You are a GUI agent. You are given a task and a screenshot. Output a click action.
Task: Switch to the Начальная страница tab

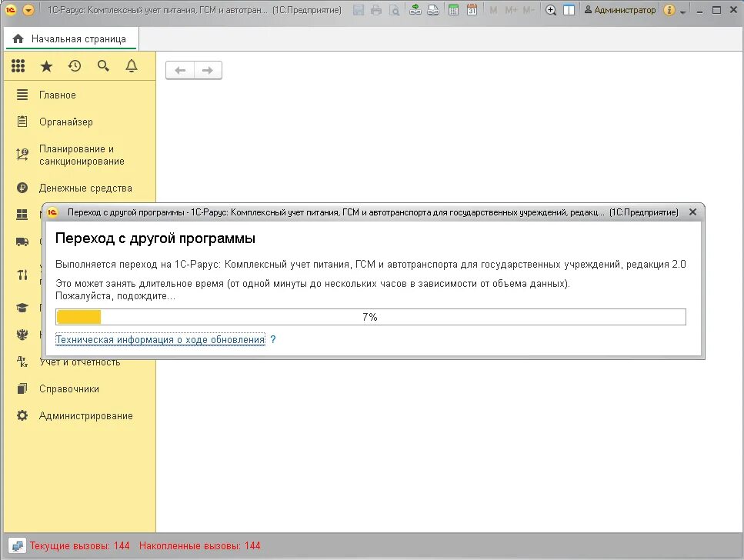tap(71, 39)
